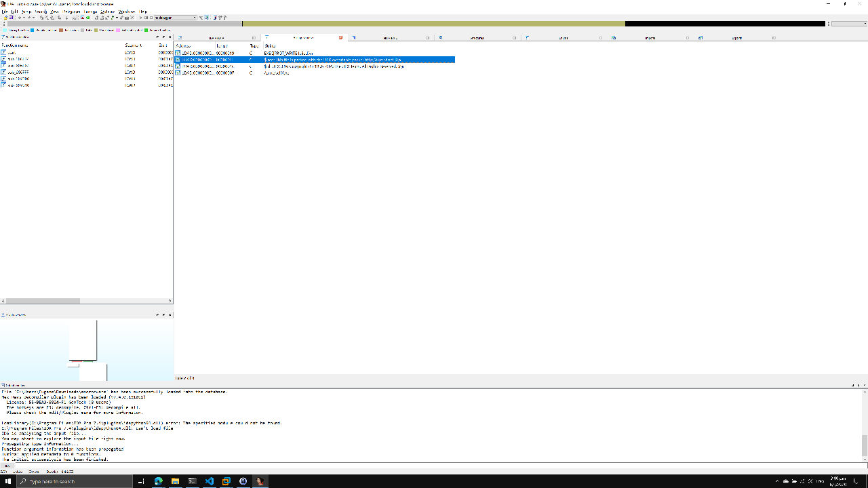Open the Options menu
The height and width of the screenshot is (488, 868).
pyautogui.click(x=106, y=11)
